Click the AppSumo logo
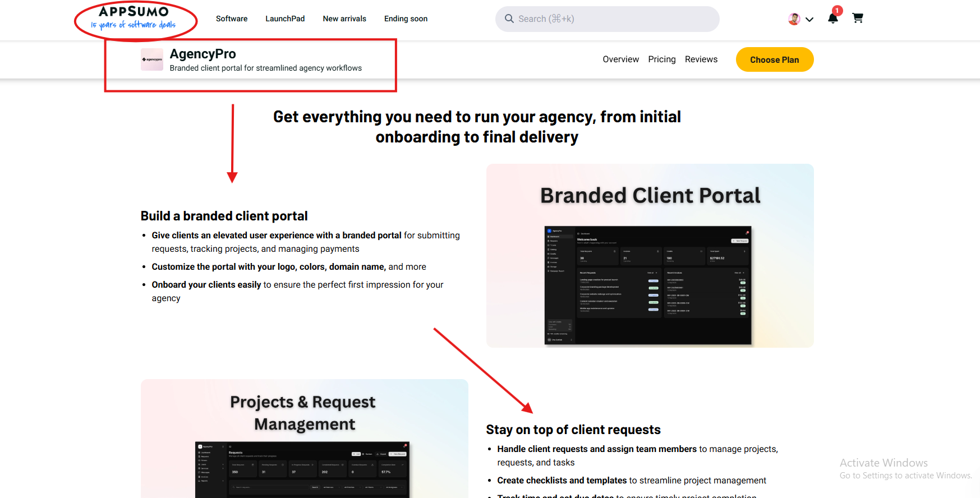The height and width of the screenshot is (498, 980). tap(134, 19)
